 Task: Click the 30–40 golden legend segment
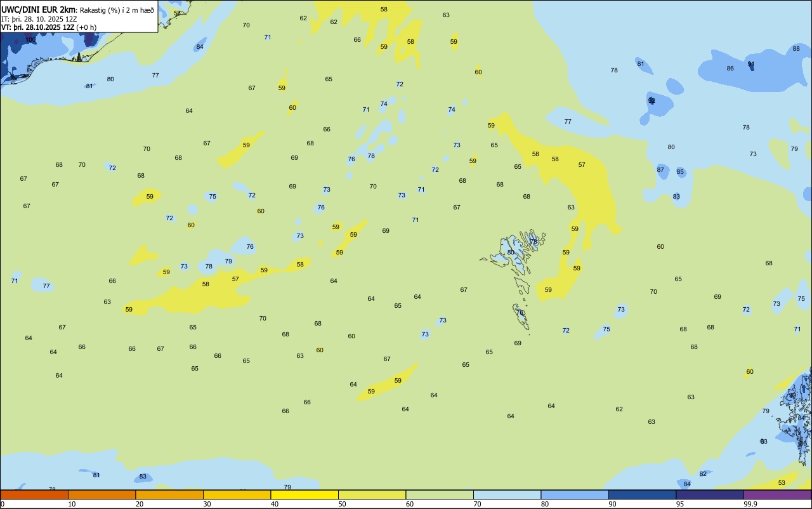[237, 494]
